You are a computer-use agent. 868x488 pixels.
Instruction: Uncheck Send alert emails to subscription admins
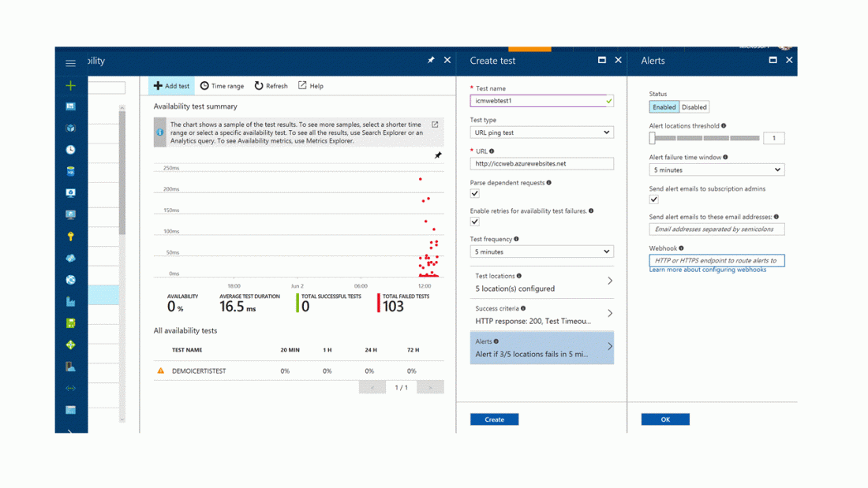654,199
